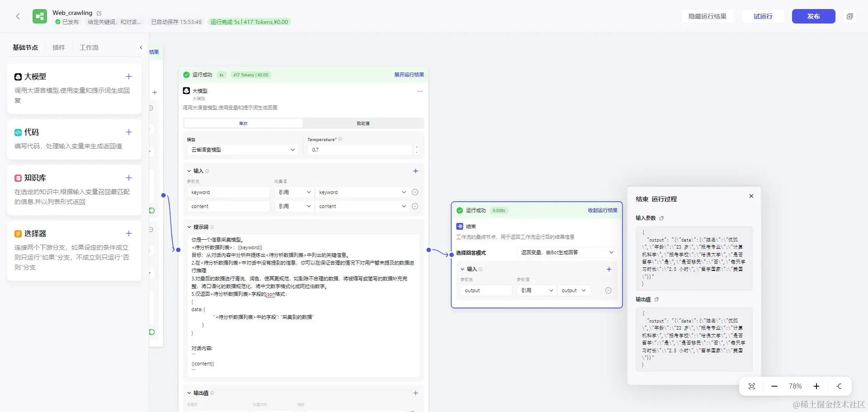Zoom in the canvas
868x412 pixels.
pos(816,386)
